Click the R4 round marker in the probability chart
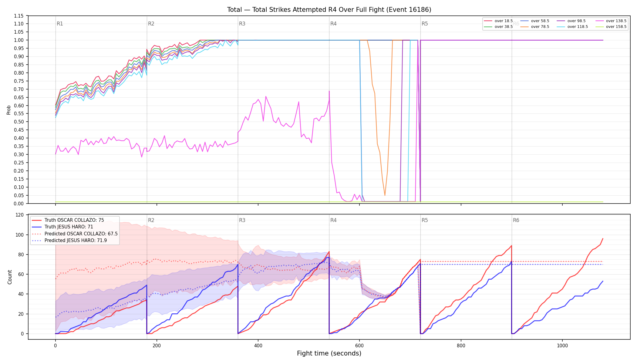Screen dimensions: 637x364 pyautogui.click(x=333, y=24)
